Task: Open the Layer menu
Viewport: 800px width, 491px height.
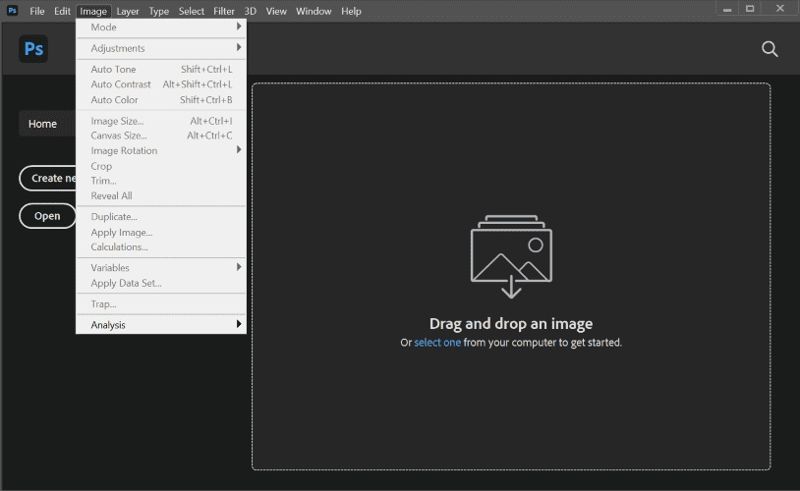Action: [x=128, y=11]
